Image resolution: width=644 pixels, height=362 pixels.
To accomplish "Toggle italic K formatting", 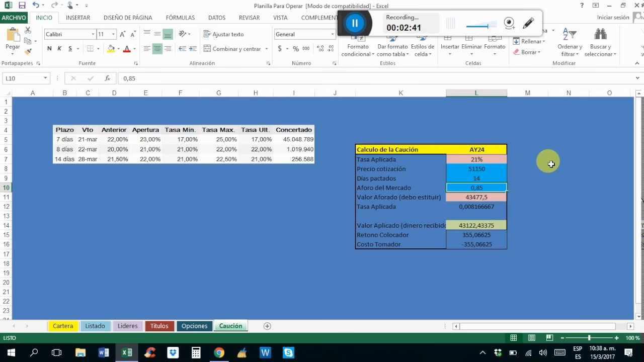I will [x=59, y=49].
